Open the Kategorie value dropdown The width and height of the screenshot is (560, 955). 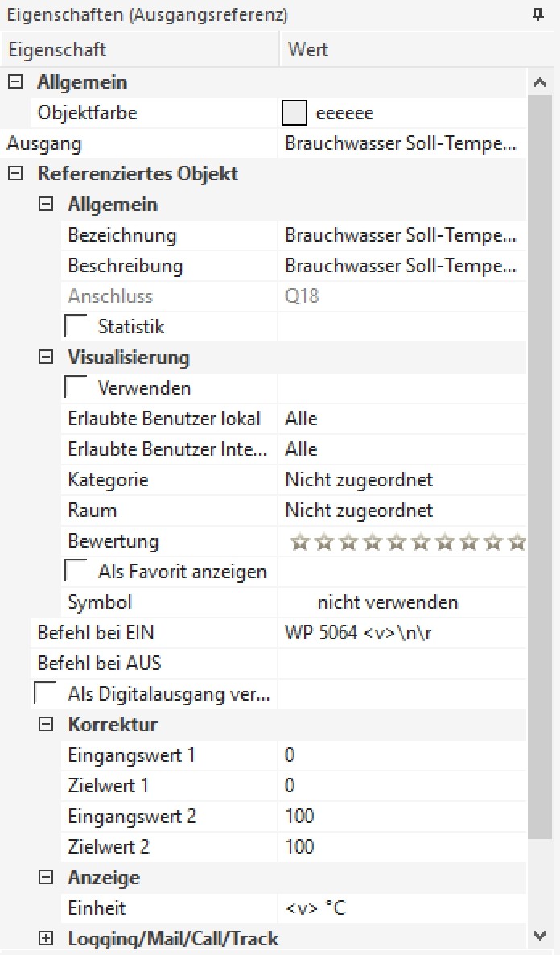point(402,480)
